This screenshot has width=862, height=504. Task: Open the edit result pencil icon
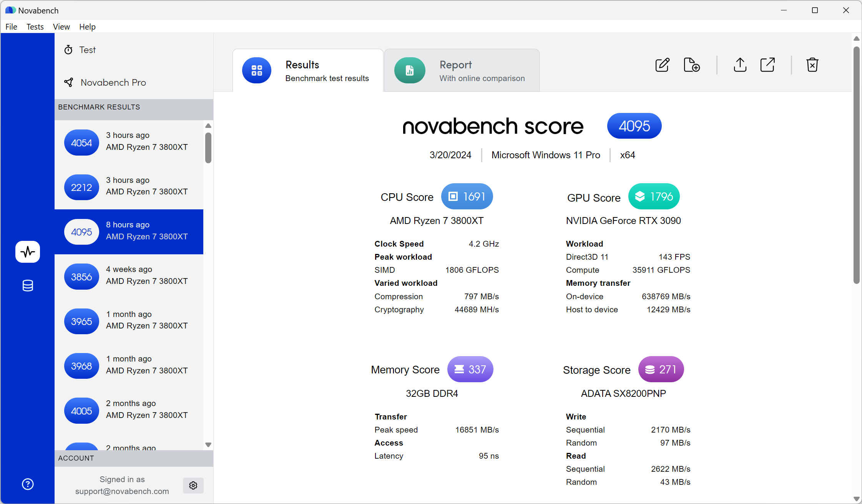[x=662, y=65]
